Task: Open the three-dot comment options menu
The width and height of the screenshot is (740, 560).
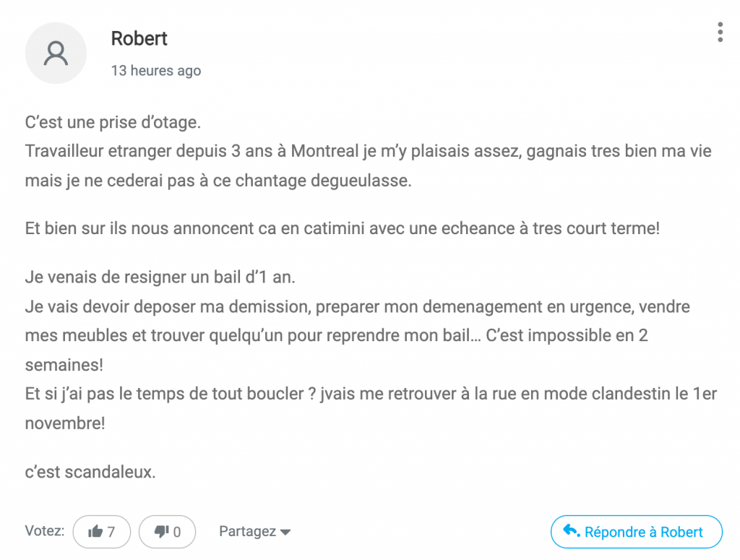Action: tap(720, 33)
